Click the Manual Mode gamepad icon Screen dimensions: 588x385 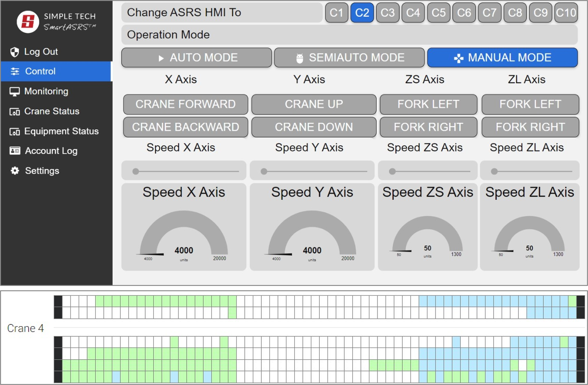tap(459, 58)
